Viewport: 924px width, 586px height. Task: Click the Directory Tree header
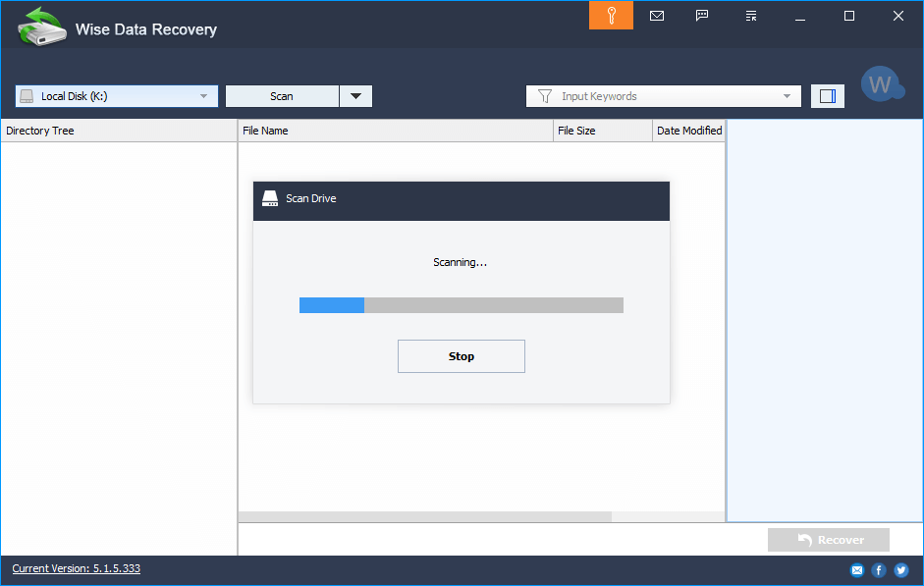[119, 131]
